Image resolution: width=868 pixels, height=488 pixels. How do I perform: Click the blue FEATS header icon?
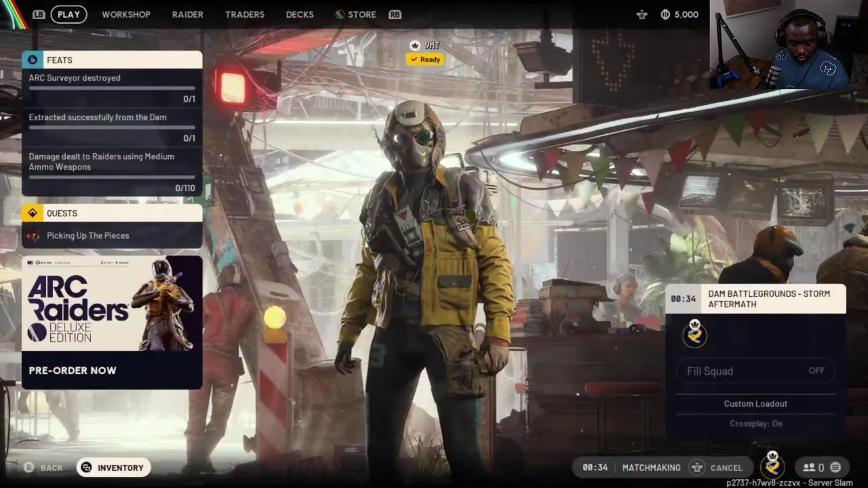[x=33, y=60]
